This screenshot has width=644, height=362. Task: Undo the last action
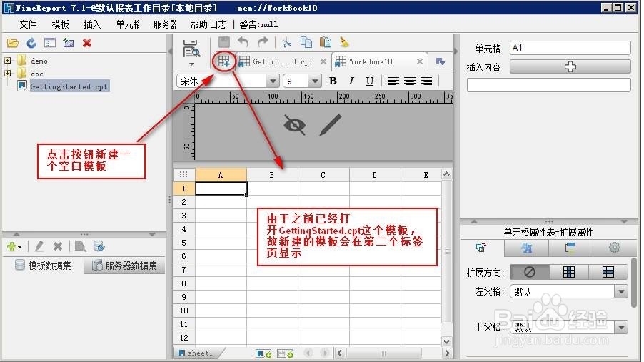pyautogui.click(x=243, y=42)
